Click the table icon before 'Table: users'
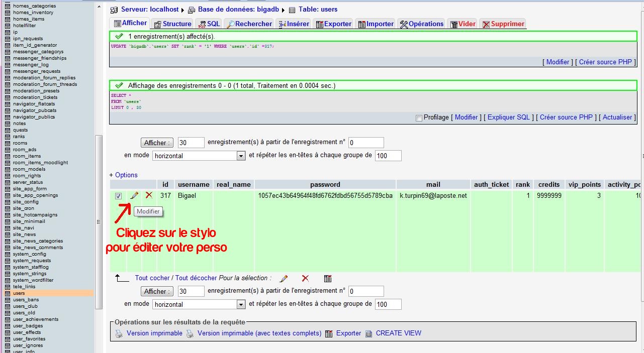 click(x=292, y=10)
